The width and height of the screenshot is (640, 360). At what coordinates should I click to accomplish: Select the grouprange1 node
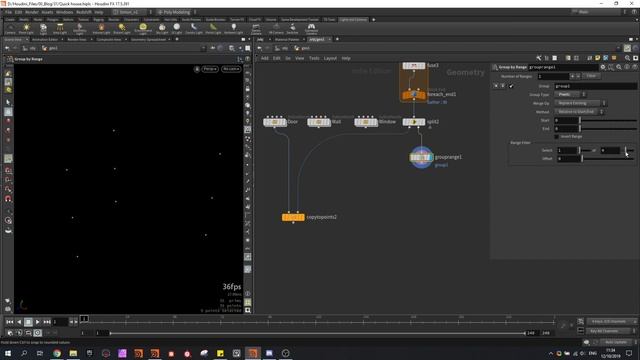pos(421,157)
